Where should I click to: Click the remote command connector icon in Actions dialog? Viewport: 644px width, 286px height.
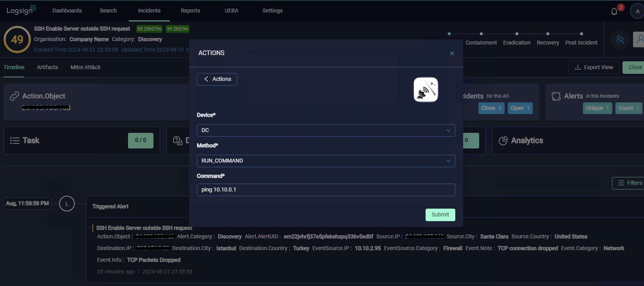click(x=426, y=90)
